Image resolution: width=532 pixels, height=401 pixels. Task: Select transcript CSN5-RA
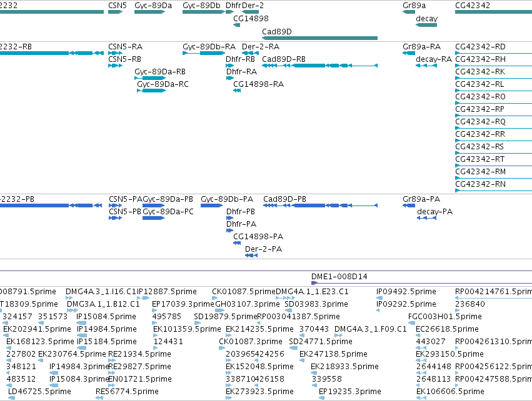[x=125, y=46]
